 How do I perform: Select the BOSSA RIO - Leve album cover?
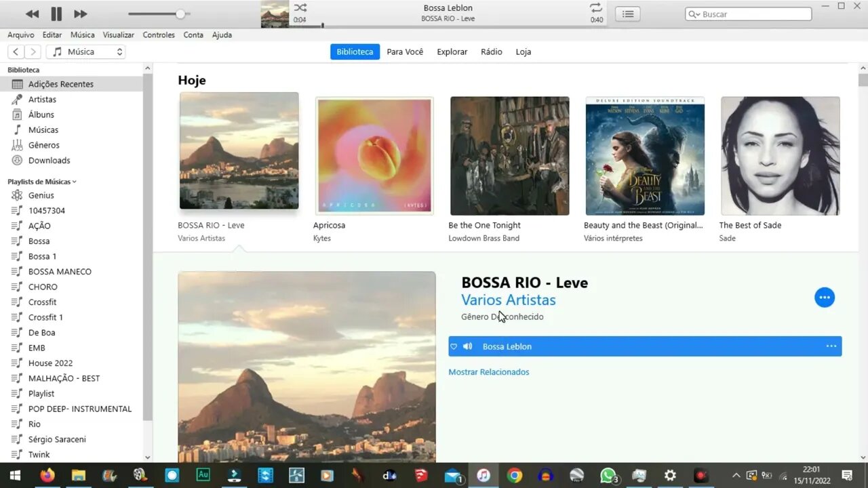click(239, 151)
